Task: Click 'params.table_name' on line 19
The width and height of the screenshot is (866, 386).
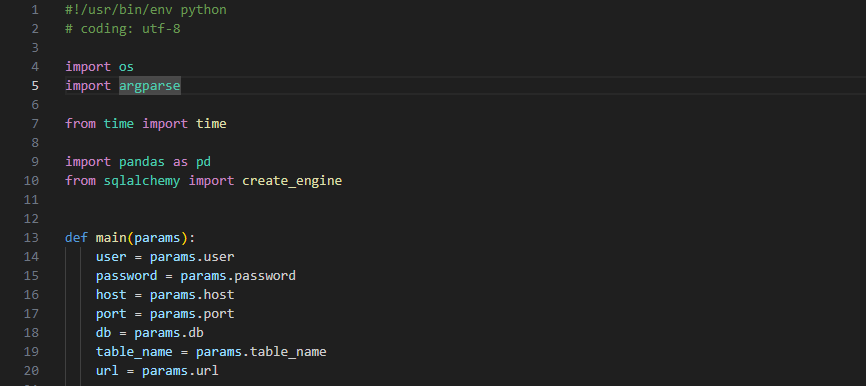Action: point(261,352)
